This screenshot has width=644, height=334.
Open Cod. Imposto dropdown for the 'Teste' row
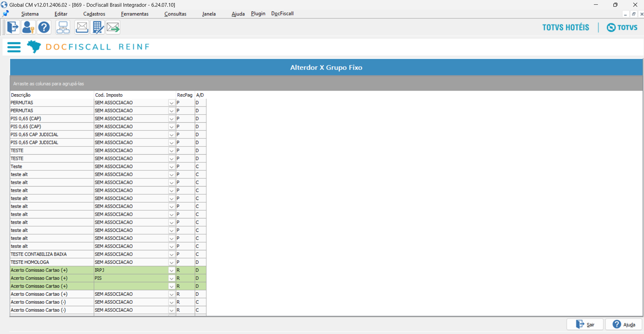pyautogui.click(x=172, y=167)
